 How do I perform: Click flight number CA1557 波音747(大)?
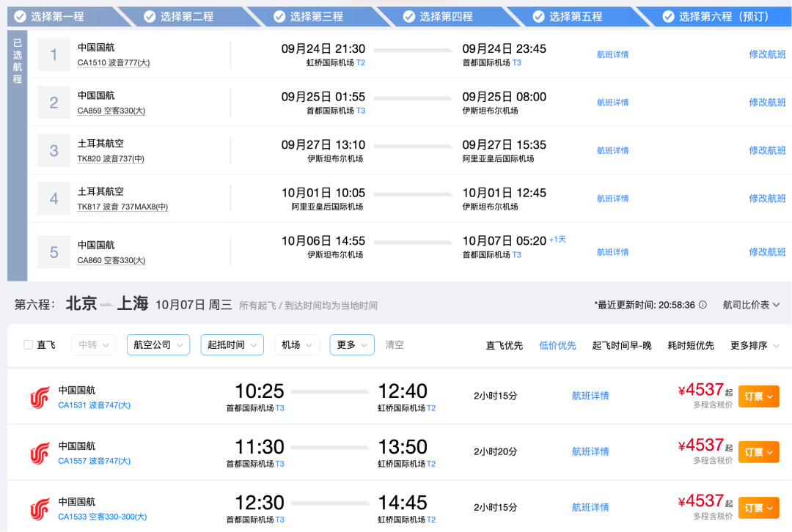[95, 461]
